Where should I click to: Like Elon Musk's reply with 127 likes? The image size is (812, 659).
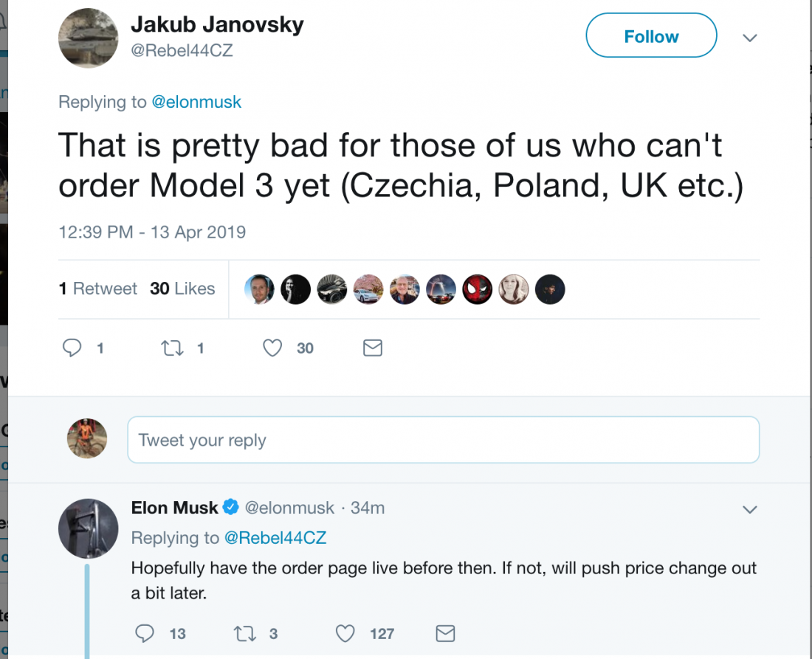tap(345, 633)
